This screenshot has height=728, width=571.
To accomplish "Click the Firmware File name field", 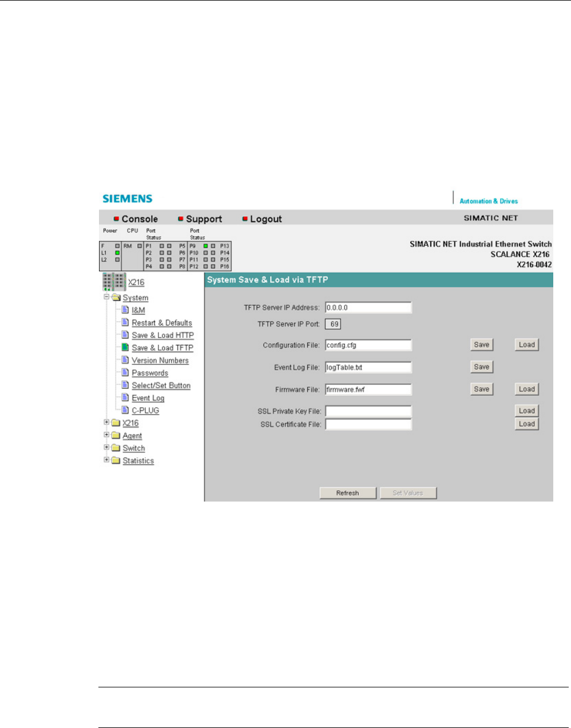I will click(x=368, y=389).
